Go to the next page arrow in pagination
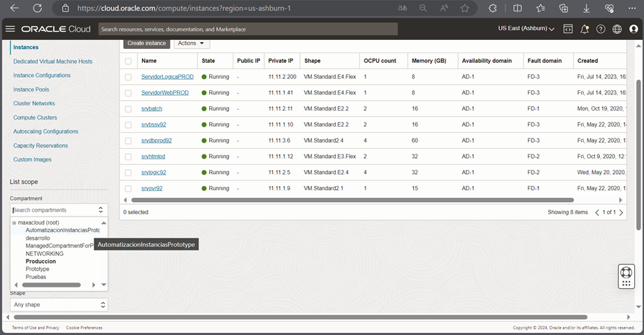The width and height of the screenshot is (644, 335). point(621,212)
